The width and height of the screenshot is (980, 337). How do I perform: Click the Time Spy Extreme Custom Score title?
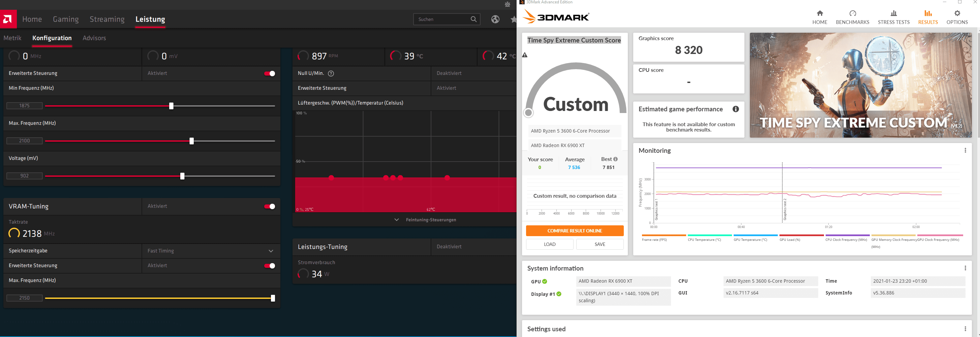[574, 40]
